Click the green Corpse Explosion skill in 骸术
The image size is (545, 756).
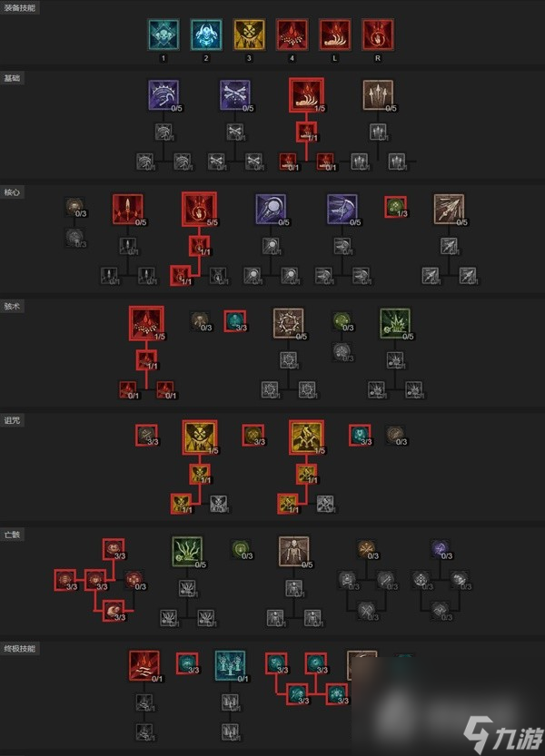395,323
